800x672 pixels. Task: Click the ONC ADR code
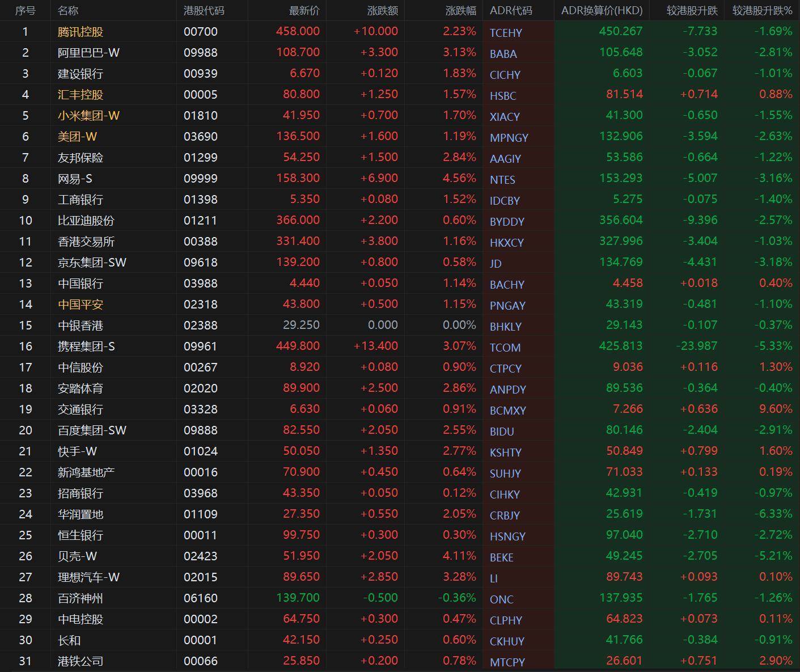(x=501, y=599)
